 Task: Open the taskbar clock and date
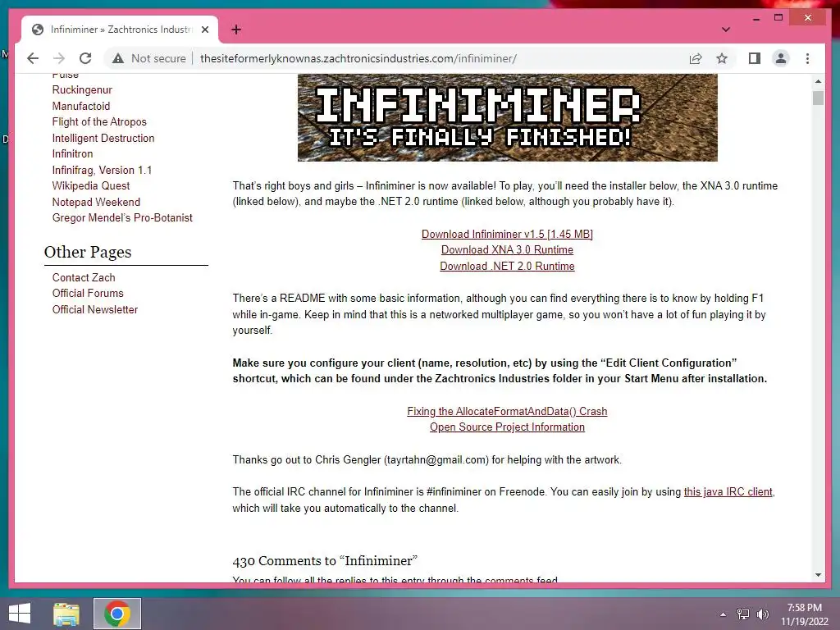tap(804, 614)
